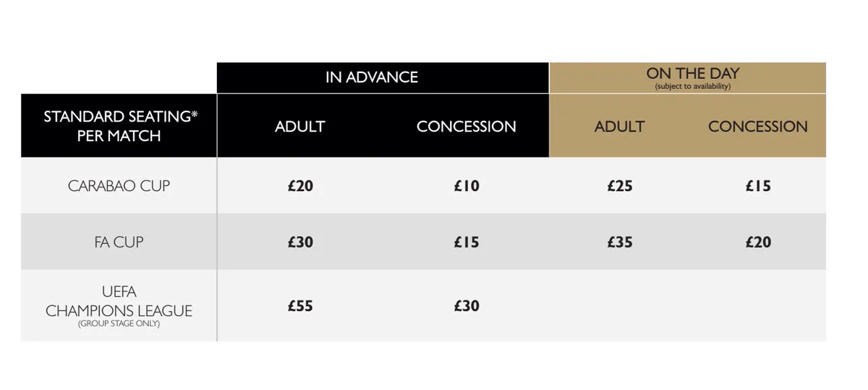The width and height of the screenshot is (868, 390).
Task: Select the ON THE DAY header
Action: [693, 73]
